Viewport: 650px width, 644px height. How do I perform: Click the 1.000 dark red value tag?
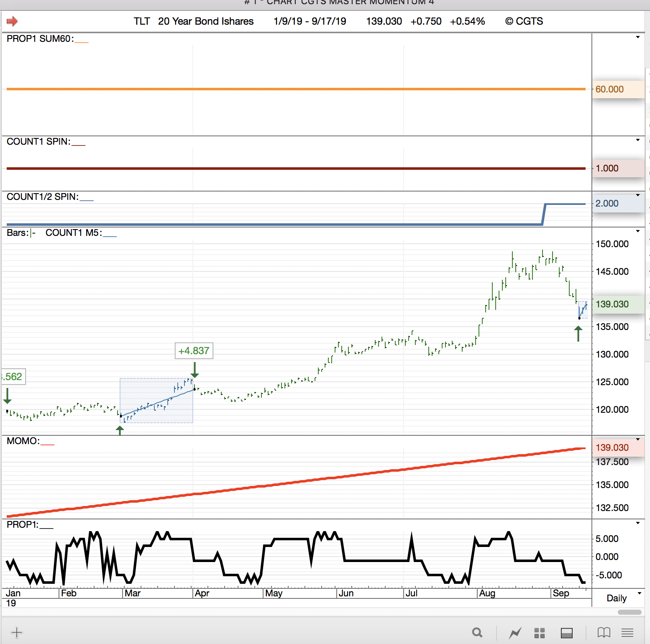point(618,168)
